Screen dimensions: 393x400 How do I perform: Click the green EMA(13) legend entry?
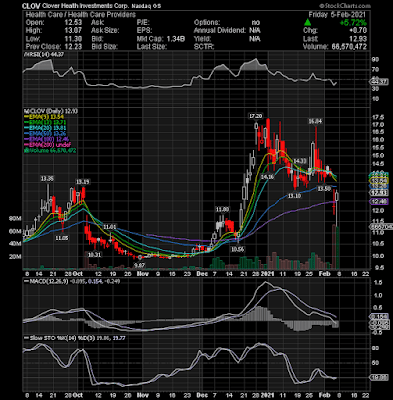point(46,122)
